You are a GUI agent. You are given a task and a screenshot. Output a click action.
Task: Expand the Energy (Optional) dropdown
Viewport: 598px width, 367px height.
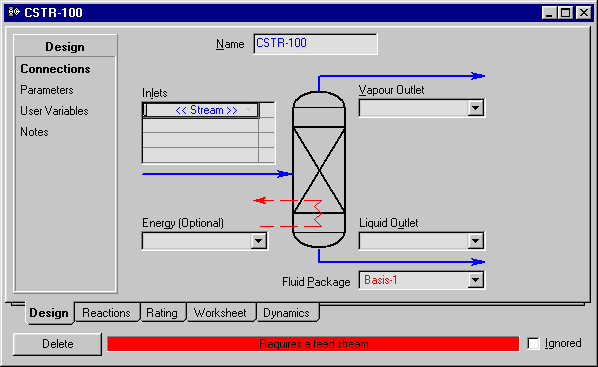point(258,241)
